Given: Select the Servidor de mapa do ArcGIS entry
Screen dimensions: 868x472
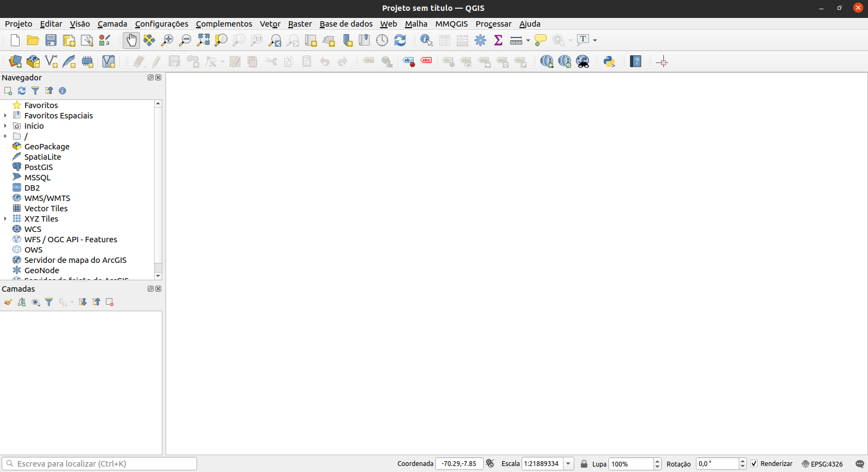Looking at the screenshot, I should point(75,260).
